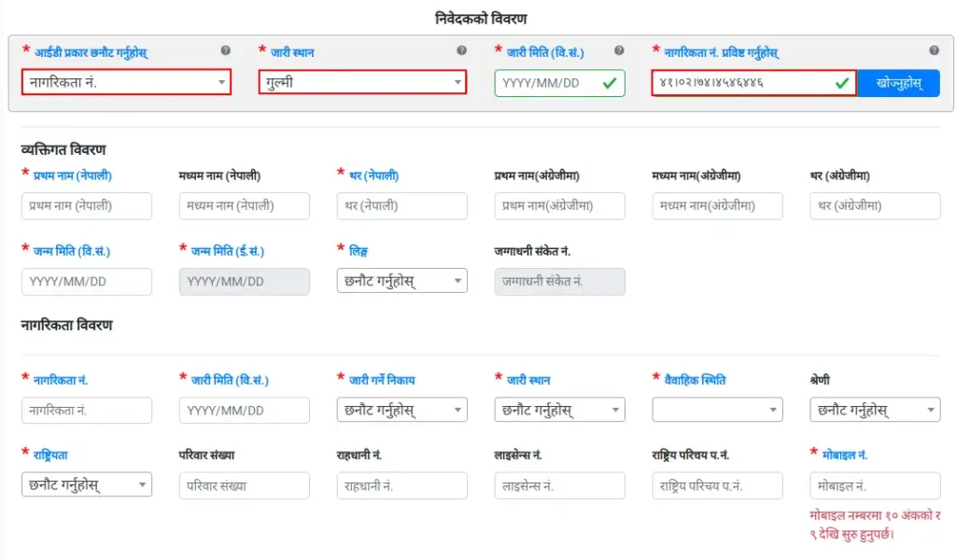Click green checkmark in the top जारी मिति field
Image resolution: width=956 pixels, height=560 pixels.
[x=610, y=83]
